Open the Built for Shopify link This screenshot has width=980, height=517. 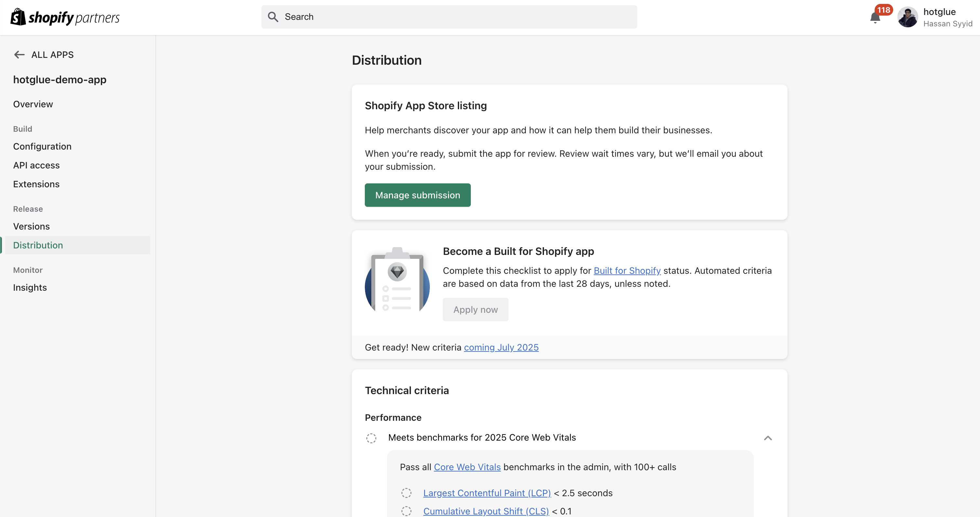pos(627,271)
